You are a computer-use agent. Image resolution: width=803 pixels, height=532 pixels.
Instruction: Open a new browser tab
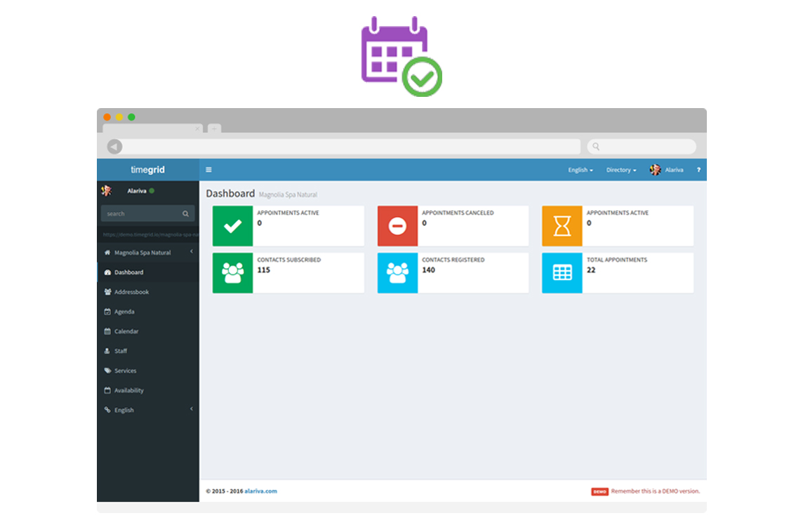click(214, 128)
